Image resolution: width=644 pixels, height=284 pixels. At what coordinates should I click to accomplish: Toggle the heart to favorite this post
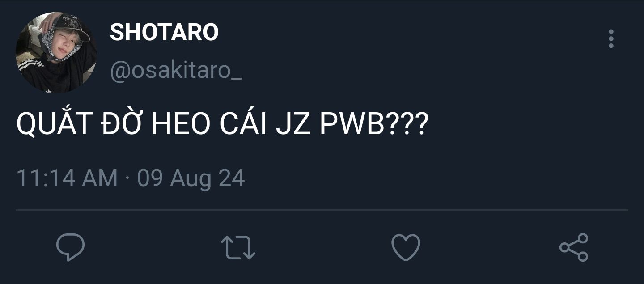(406, 247)
